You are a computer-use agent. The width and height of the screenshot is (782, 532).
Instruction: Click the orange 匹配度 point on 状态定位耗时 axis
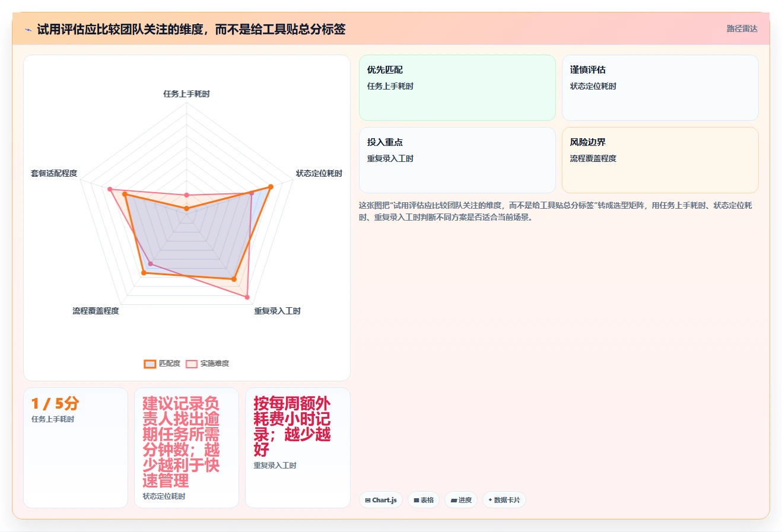(271, 187)
